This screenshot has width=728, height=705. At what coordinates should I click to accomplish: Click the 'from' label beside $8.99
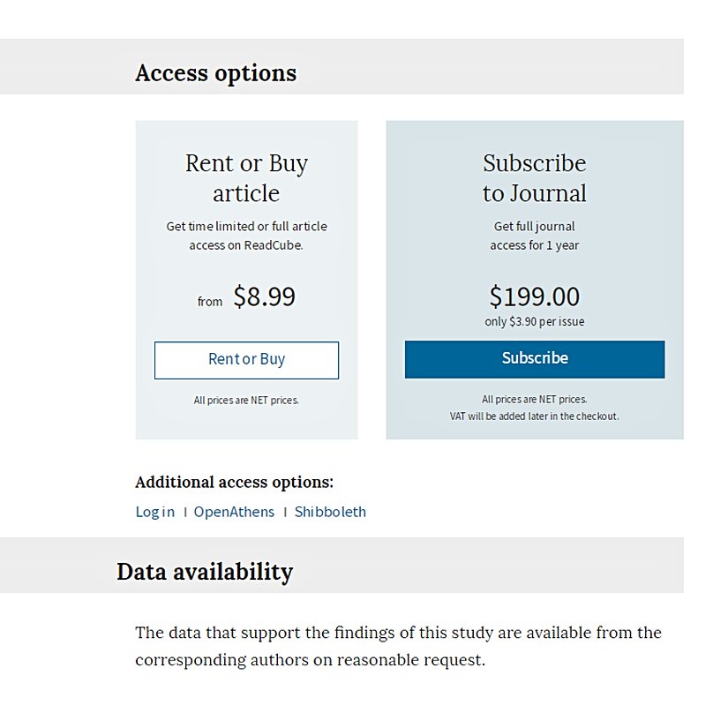[x=210, y=302]
